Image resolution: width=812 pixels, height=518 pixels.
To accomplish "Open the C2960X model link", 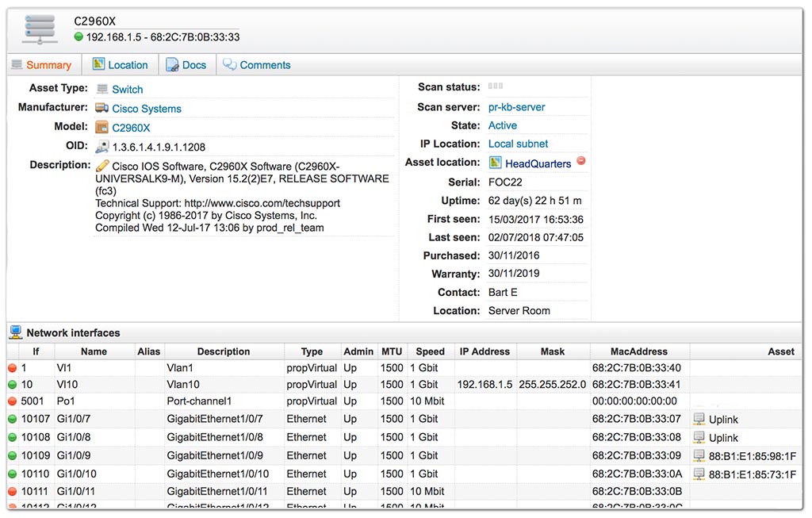I will [131, 128].
